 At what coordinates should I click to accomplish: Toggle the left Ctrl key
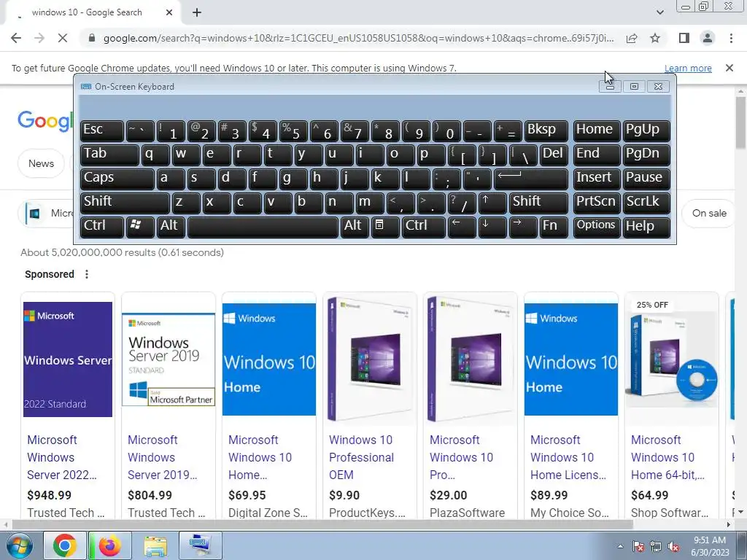tap(102, 227)
